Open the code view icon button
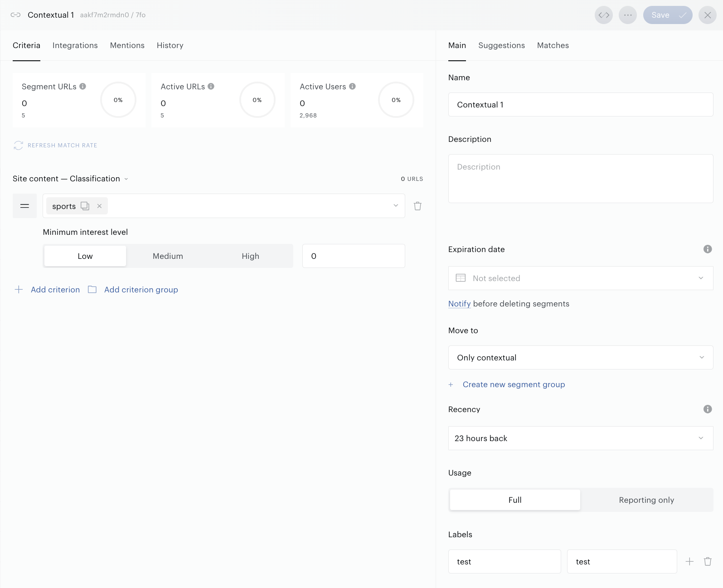This screenshot has width=723, height=588. point(603,15)
